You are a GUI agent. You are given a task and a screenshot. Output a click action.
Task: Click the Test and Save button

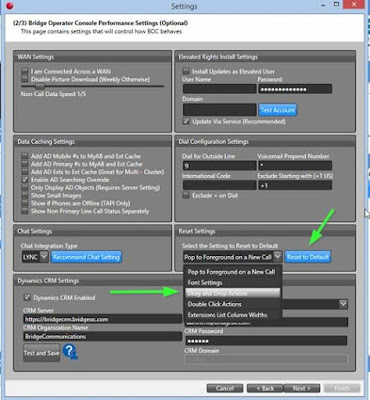[x=42, y=353]
